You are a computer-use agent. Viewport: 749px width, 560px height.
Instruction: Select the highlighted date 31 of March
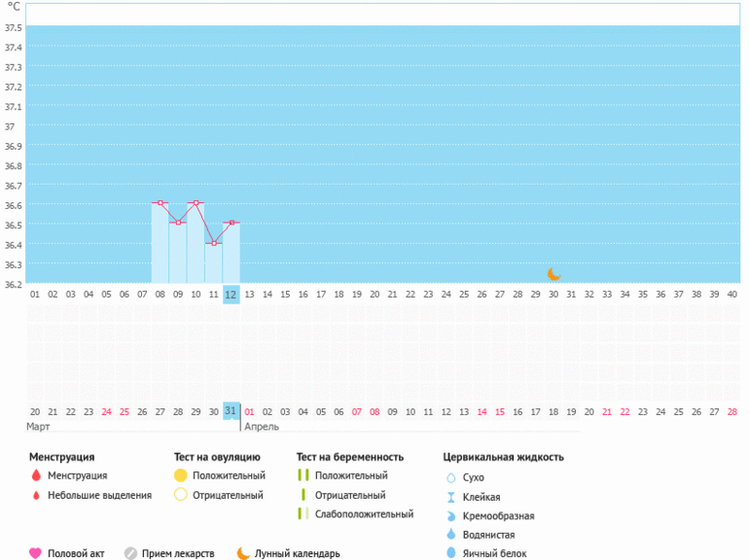click(x=232, y=410)
